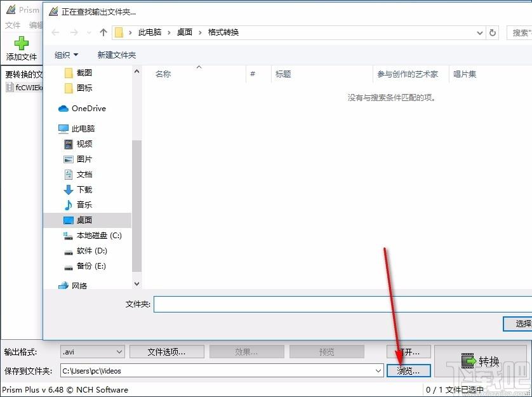Go up one folder level
Image resolution: width=532 pixels, height=397 pixels.
[103, 32]
